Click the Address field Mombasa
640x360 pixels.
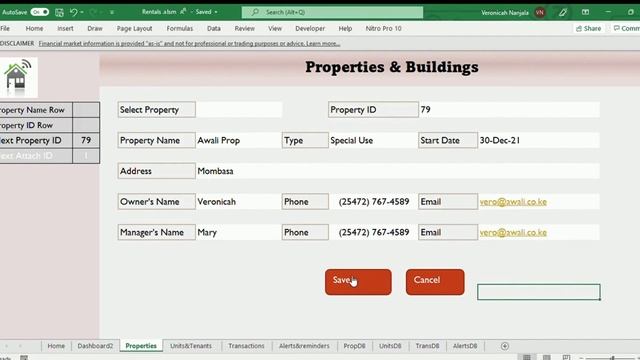[398, 171]
